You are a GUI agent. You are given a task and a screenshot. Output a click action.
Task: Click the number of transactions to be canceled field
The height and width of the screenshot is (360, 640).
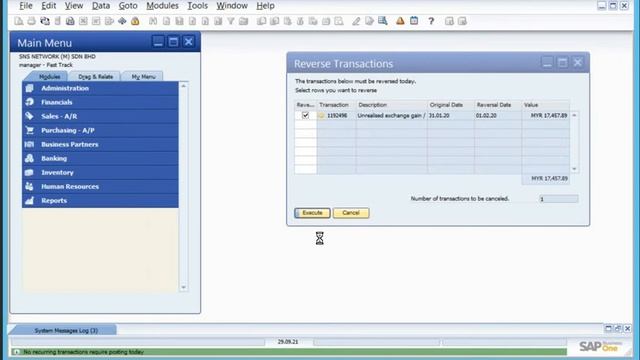coord(558,199)
